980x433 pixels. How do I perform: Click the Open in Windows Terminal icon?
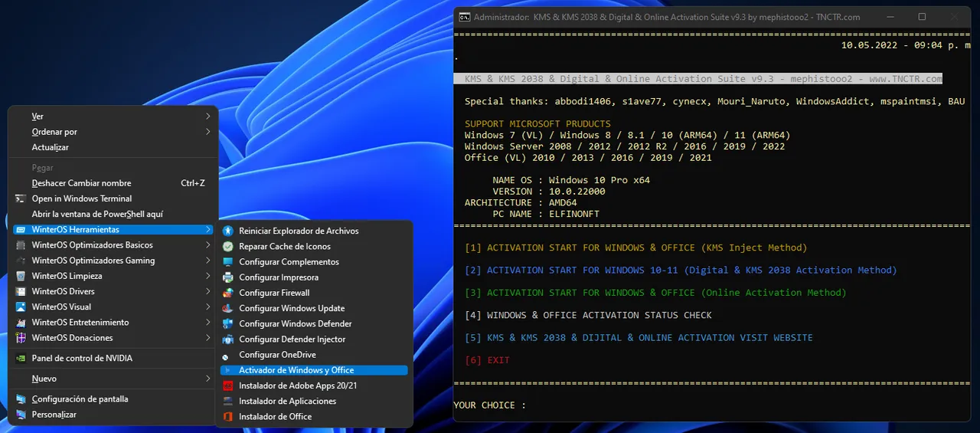pos(20,198)
